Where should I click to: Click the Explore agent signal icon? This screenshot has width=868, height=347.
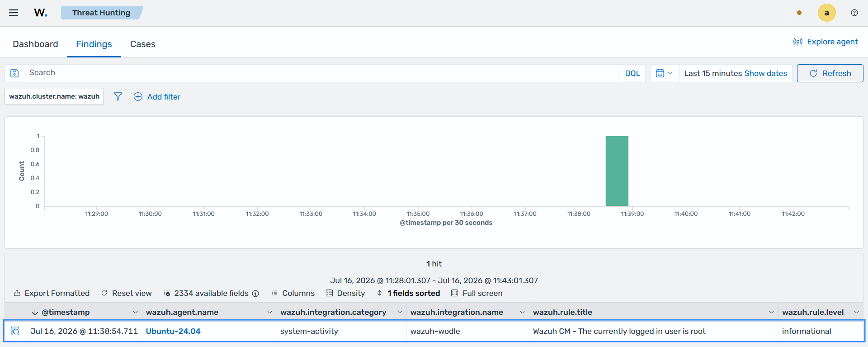coord(798,42)
